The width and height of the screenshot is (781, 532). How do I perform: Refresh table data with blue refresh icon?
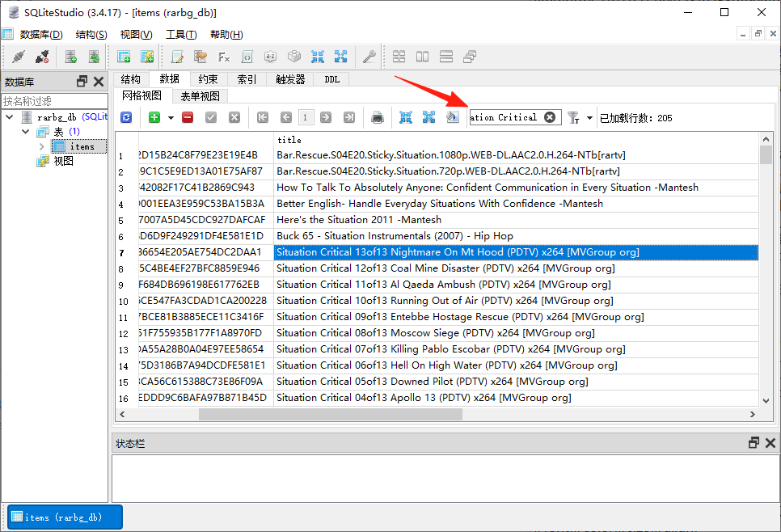click(126, 117)
